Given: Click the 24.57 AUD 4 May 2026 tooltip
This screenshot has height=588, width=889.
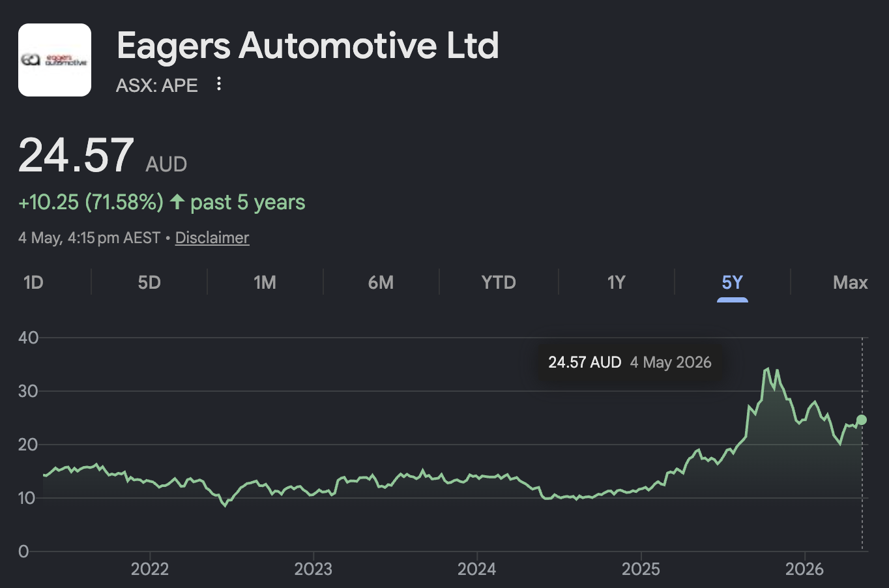Looking at the screenshot, I should point(630,362).
